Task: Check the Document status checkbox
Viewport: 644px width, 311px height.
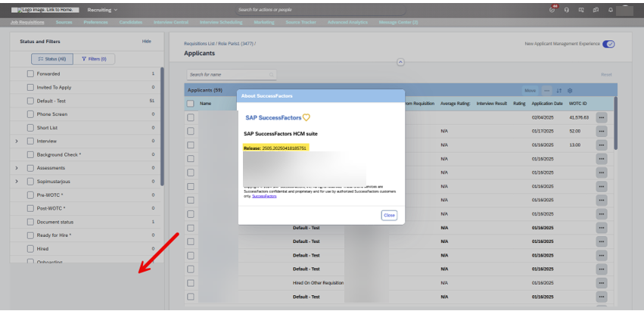Action: pyautogui.click(x=30, y=222)
